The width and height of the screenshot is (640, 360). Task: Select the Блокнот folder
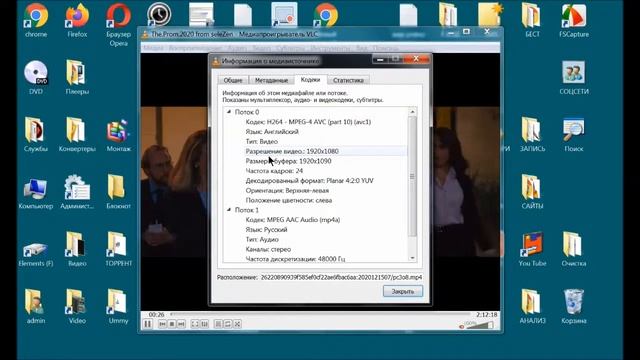[118, 192]
